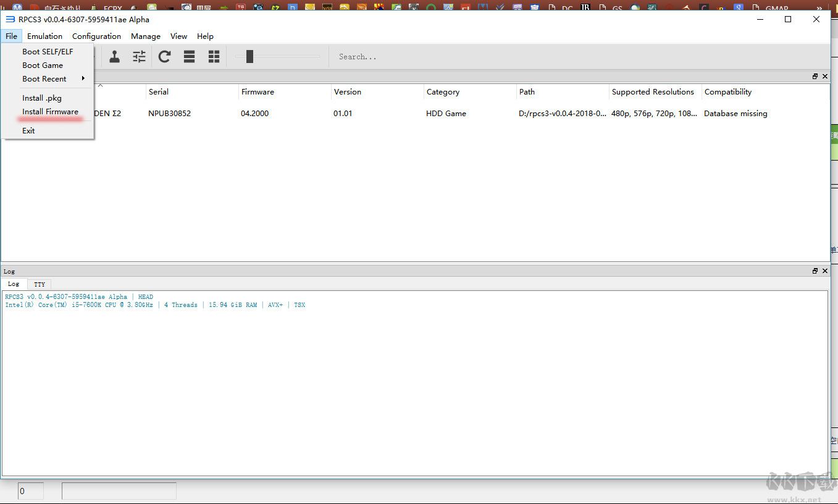The width and height of the screenshot is (838, 504).
Task: Close the open File menu
Action: coord(11,36)
